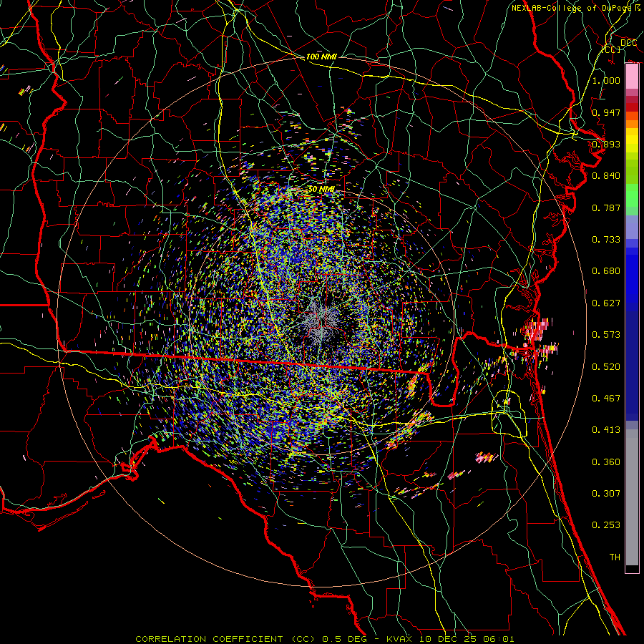Select the 0.467 legend value
The image size is (644, 644).
click(x=606, y=399)
